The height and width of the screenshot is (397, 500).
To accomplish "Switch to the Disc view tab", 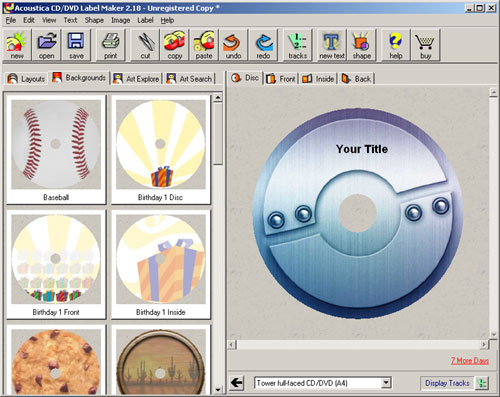I will click(245, 78).
